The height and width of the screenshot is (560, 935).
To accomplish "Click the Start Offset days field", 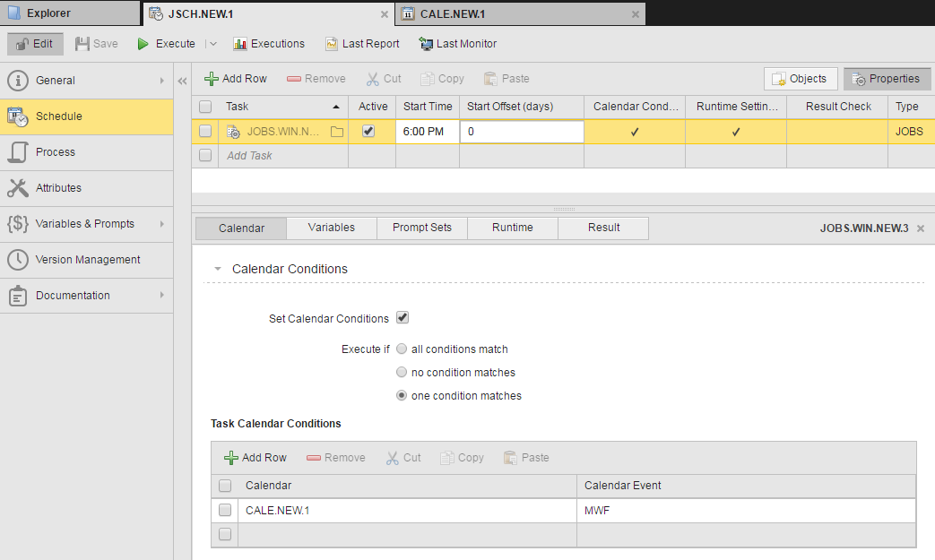I will coord(522,132).
